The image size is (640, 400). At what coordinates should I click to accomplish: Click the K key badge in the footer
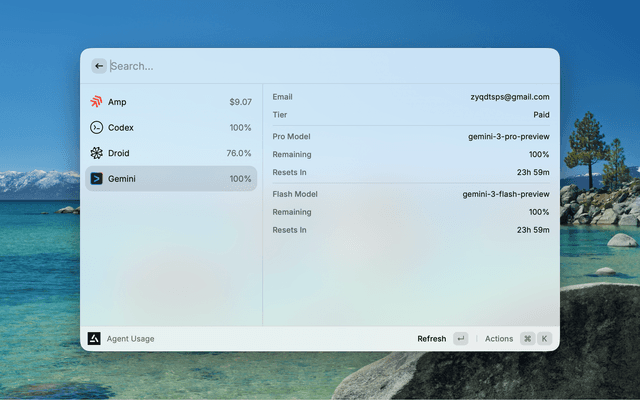tap(545, 339)
